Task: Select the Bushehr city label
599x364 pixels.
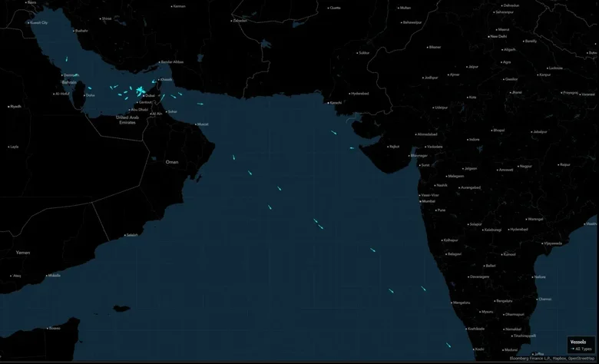Action: [81, 31]
